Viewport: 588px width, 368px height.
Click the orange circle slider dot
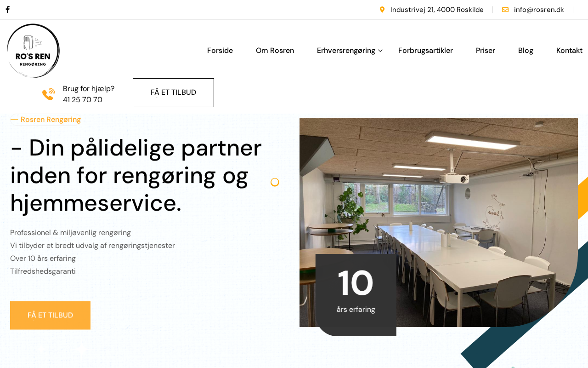tap(275, 182)
